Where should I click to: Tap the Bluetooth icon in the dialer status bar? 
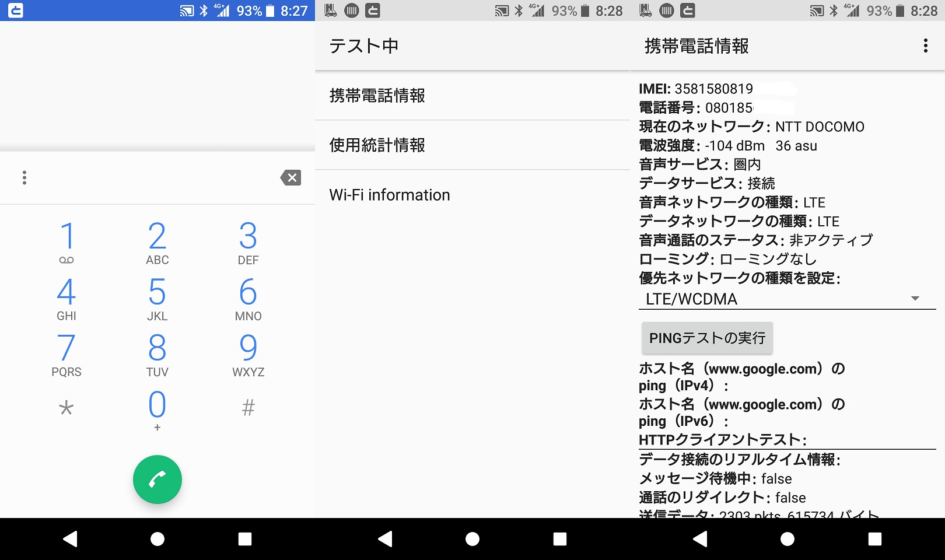tap(204, 10)
